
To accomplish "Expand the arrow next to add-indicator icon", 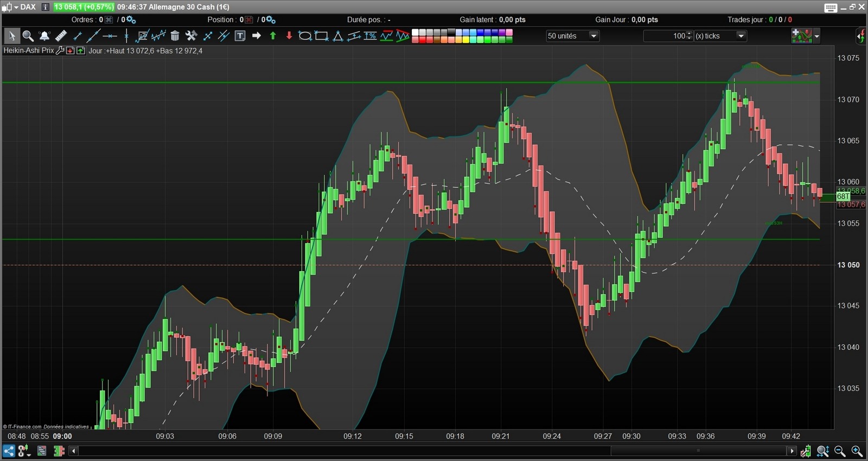I will pyautogui.click(x=817, y=36).
